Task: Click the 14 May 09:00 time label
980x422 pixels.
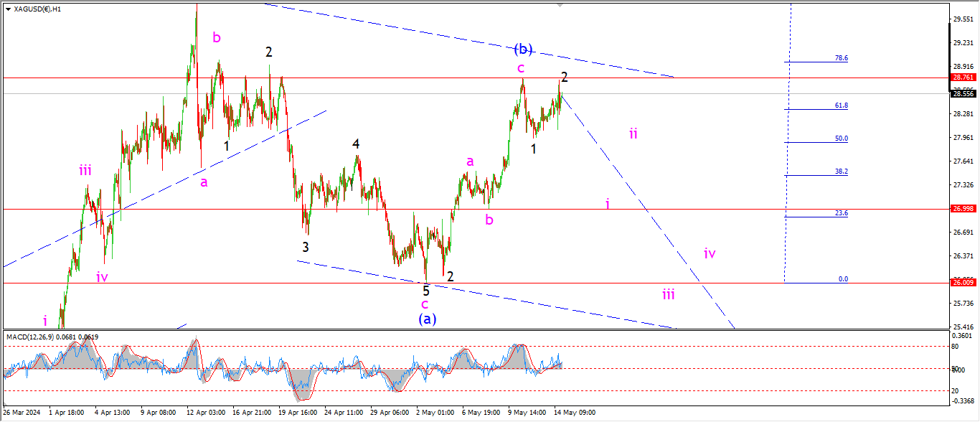Action: point(575,413)
